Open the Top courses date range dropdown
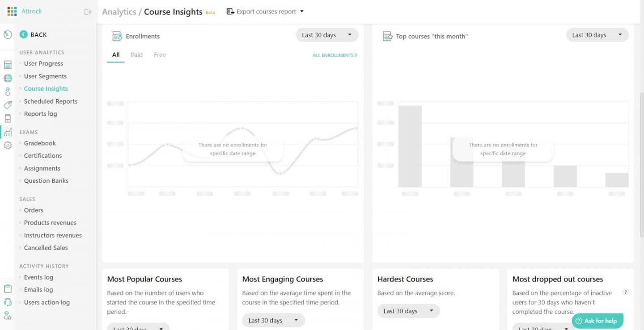The width and height of the screenshot is (644, 330). coord(597,35)
